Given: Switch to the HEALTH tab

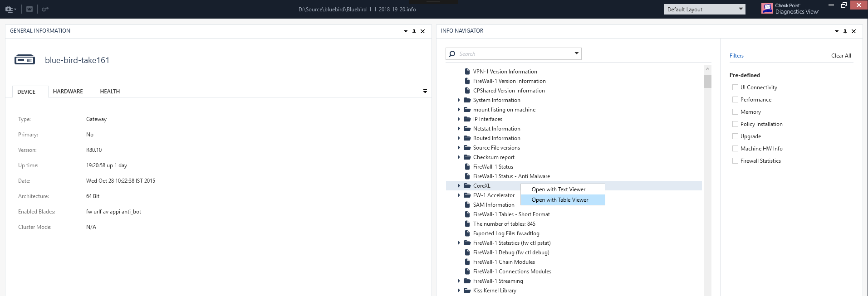Looking at the screenshot, I should [110, 92].
